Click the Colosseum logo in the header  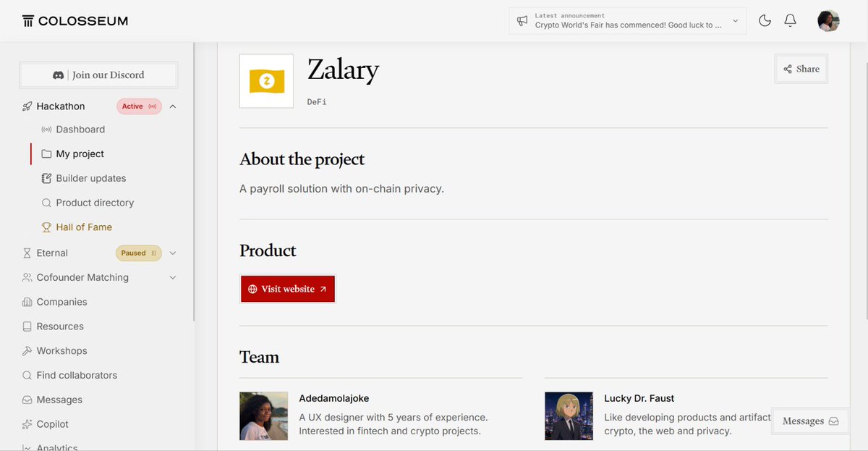(75, 21)
